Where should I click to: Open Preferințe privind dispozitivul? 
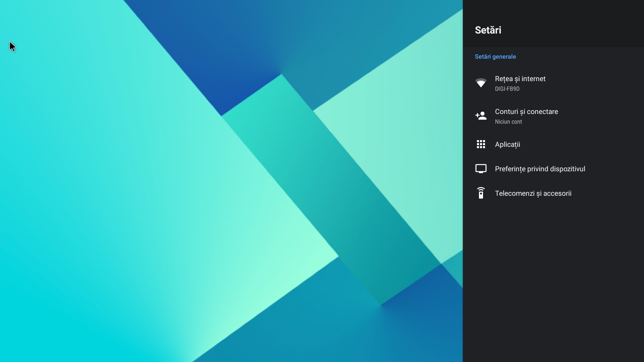pos(540,169)
